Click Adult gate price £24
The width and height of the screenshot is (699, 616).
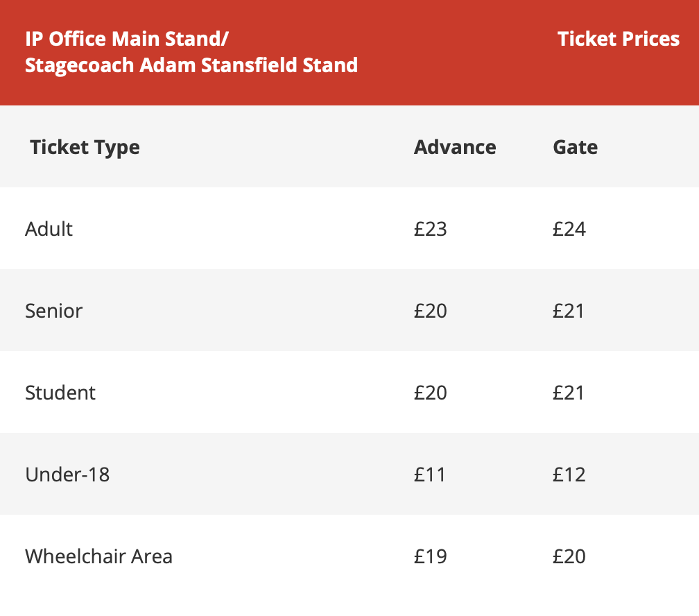pyautogui.click(x=569, y=229)
